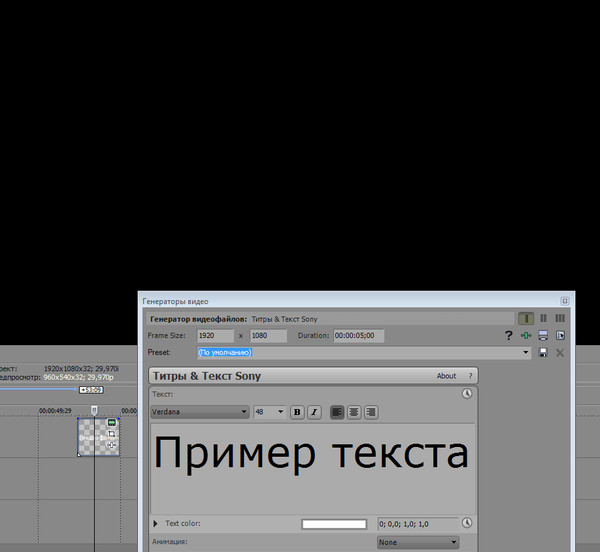Viewport: 600px width, 552px height.
Task: Click the Генератор видеофайлов label
Action: 198,319
